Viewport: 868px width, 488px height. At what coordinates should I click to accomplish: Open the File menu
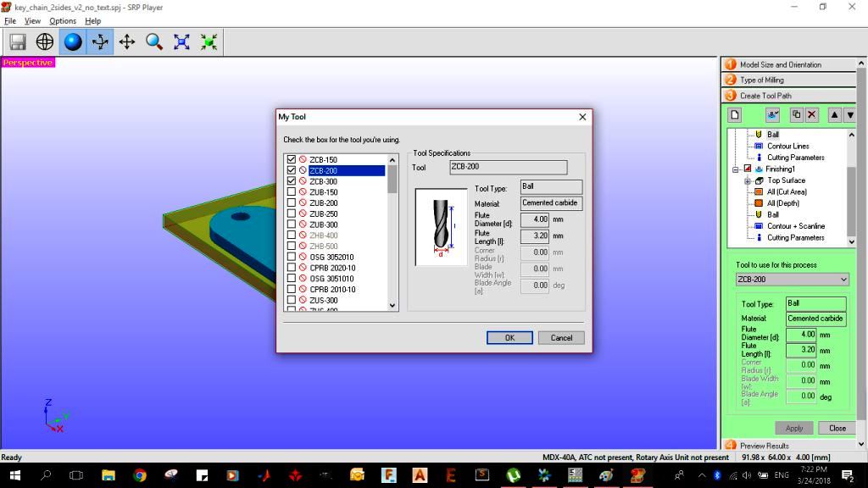(10, 21)
